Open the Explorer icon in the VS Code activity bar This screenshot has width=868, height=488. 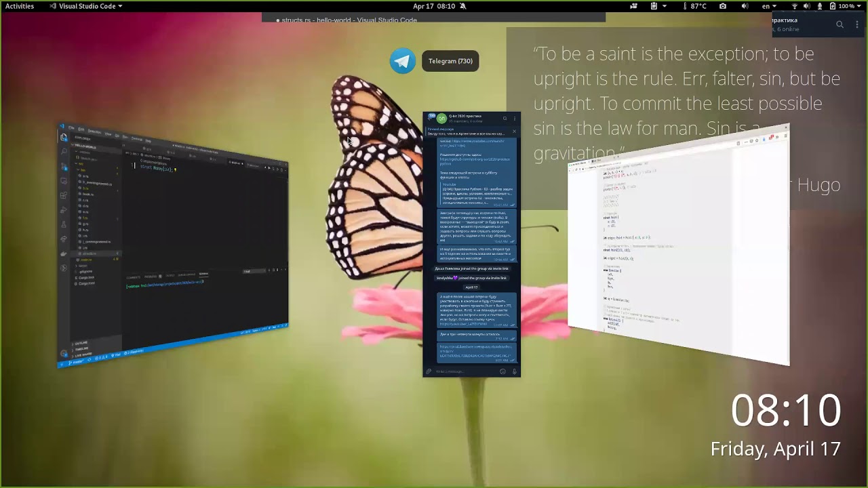[x=64, y=138]
